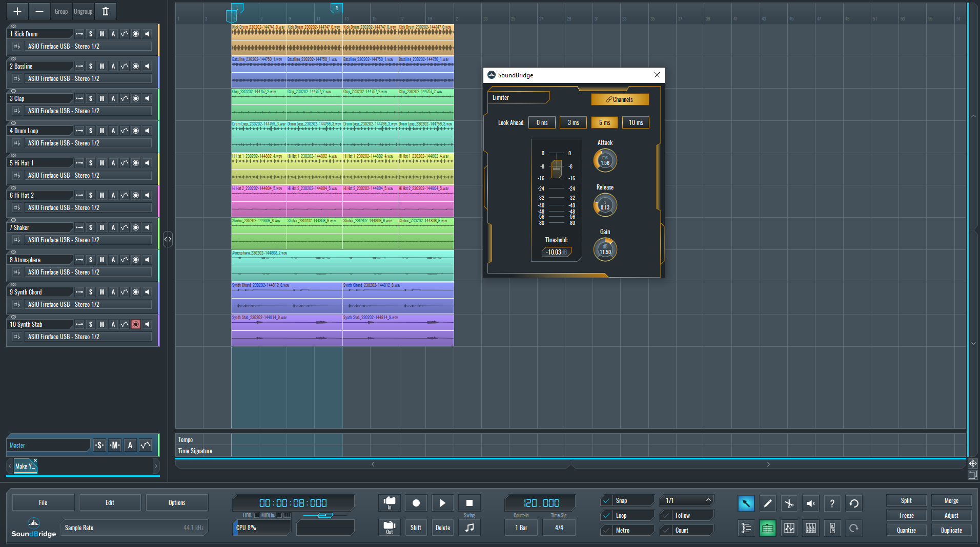Open the mixer view icon
This screenshot has height=547, width=980.
pos(810,528)
